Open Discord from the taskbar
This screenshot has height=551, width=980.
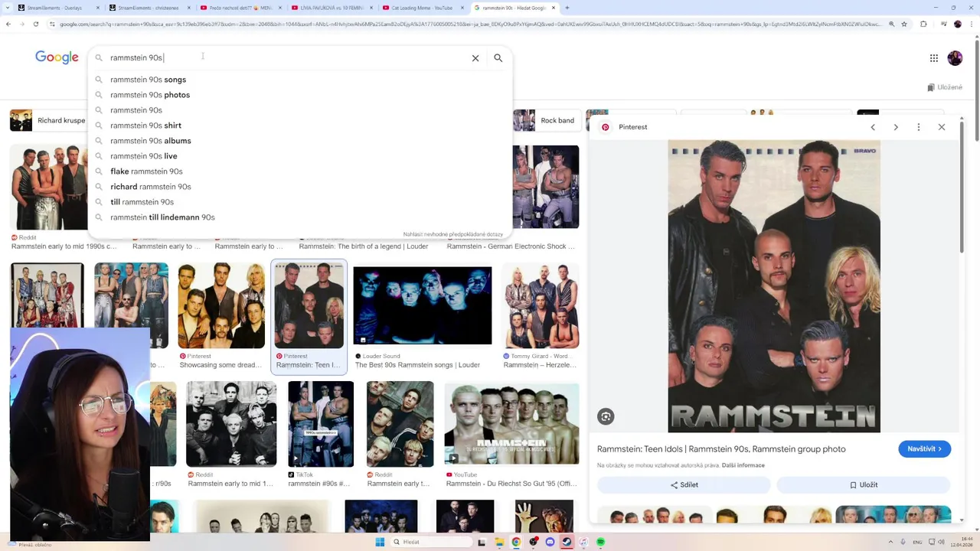[x=550, y=542]
